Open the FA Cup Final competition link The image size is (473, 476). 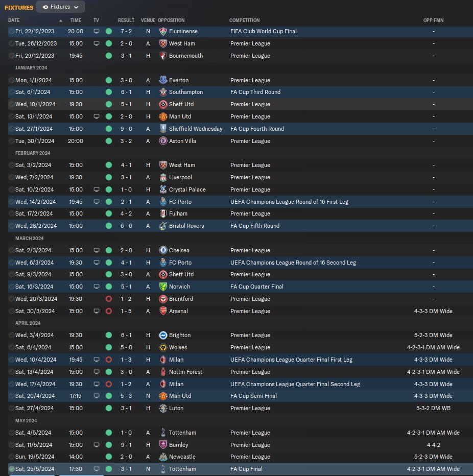(246, 469)
